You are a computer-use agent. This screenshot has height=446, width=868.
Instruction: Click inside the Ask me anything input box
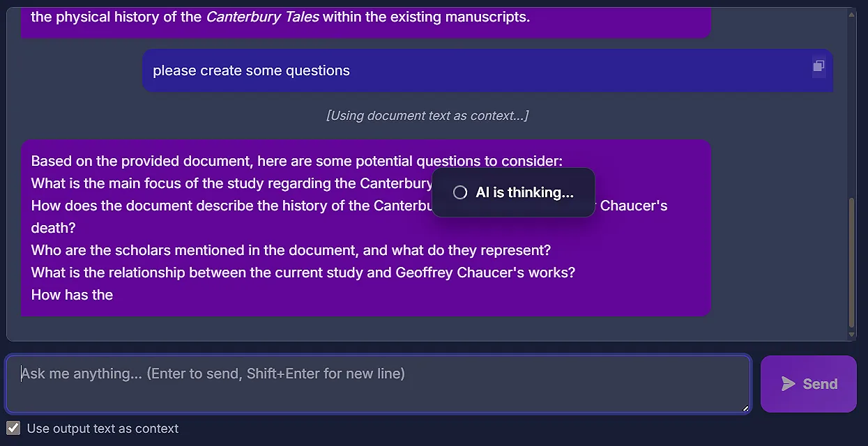(376, 383)
